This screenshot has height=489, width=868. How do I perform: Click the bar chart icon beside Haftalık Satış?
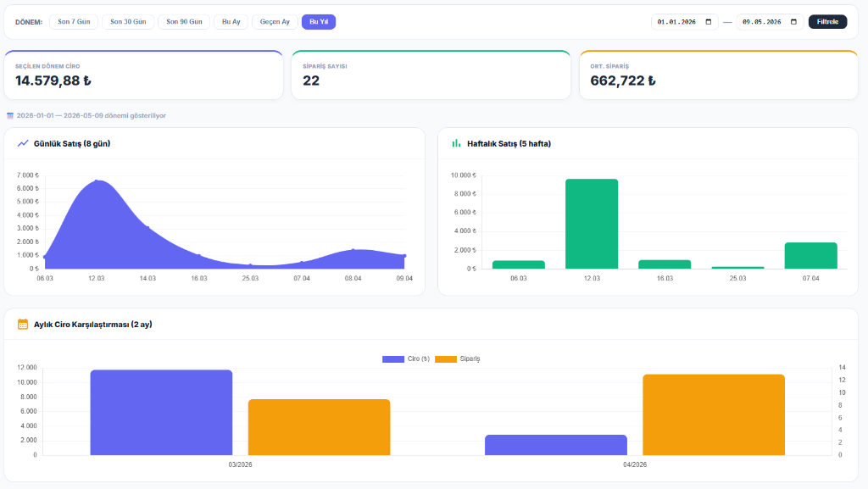456,143
